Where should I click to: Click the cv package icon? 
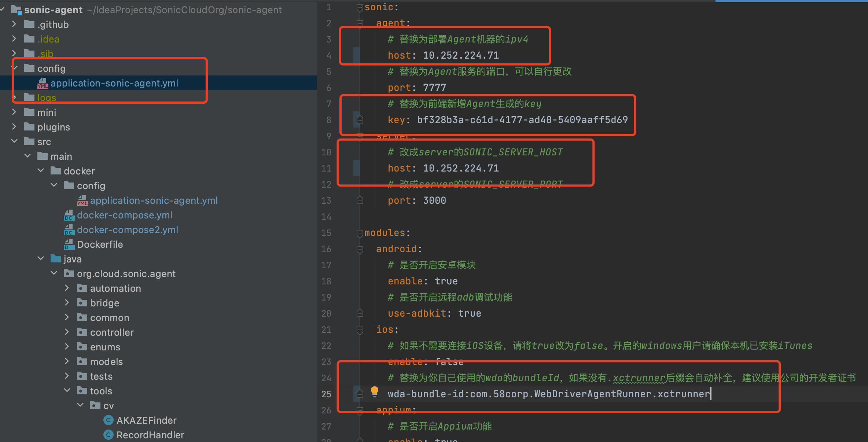[95, 406]
